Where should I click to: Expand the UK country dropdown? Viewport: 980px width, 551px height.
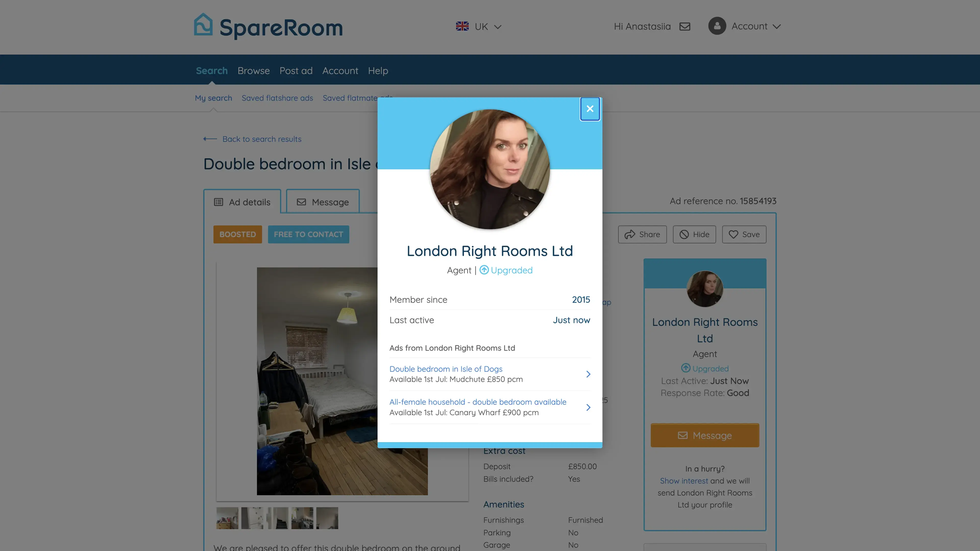click(479, 26)
